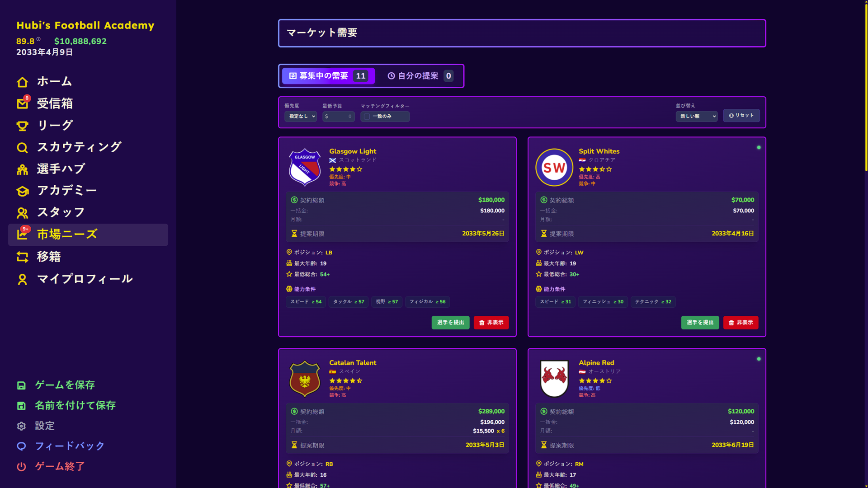Click the スカウティング magnifier icon
868x488 pixels.
pos(22,147)
